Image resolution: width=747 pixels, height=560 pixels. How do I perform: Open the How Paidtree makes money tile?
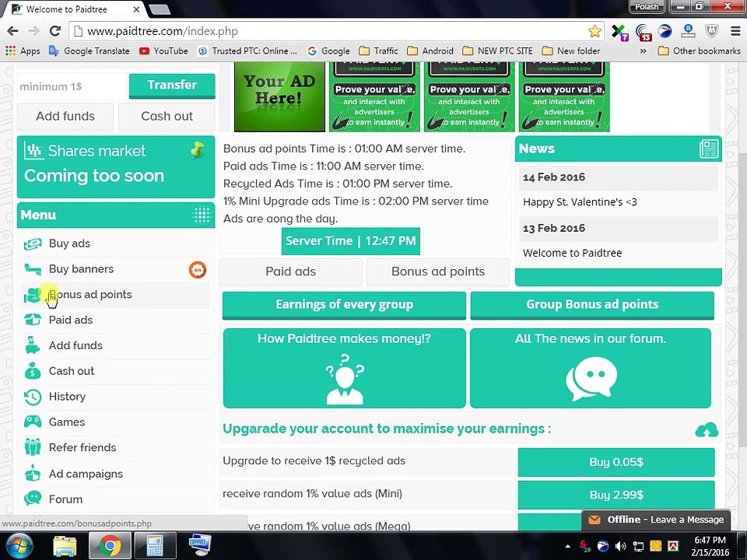pos(344,368)
